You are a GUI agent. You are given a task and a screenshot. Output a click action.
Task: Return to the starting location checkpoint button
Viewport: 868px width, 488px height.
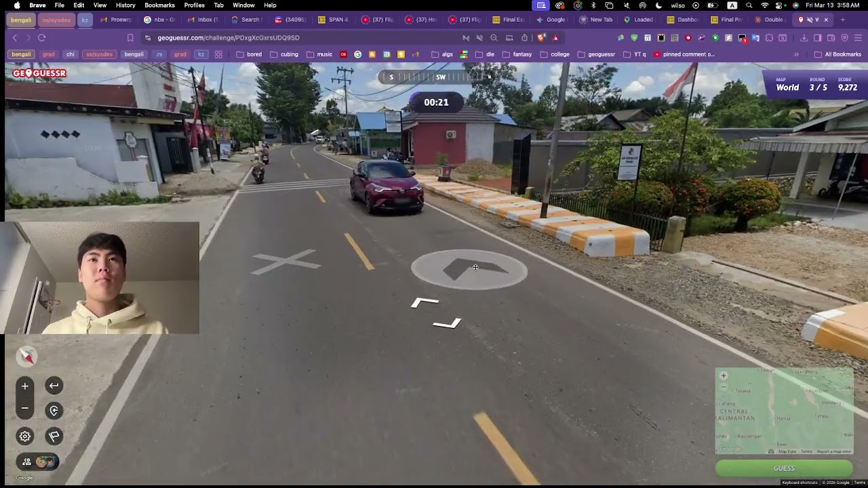pyautogui.click(x=54, y=410)
